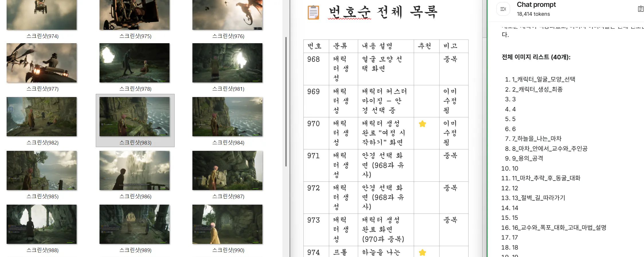Click the number cell 974
Viewport: 644px width, 257px height.
pos(313,252)
